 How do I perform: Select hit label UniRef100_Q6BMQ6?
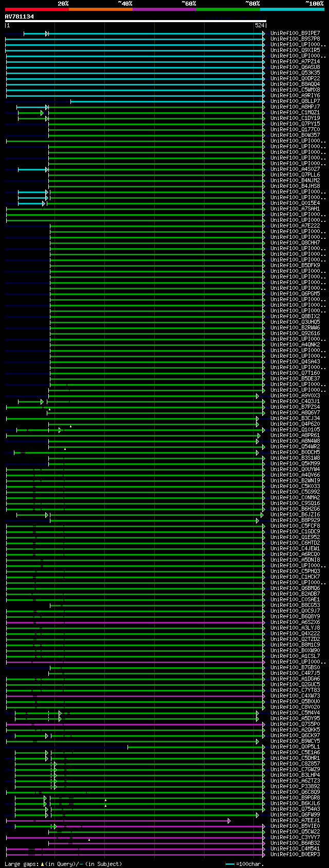click(x=295, y=588)
